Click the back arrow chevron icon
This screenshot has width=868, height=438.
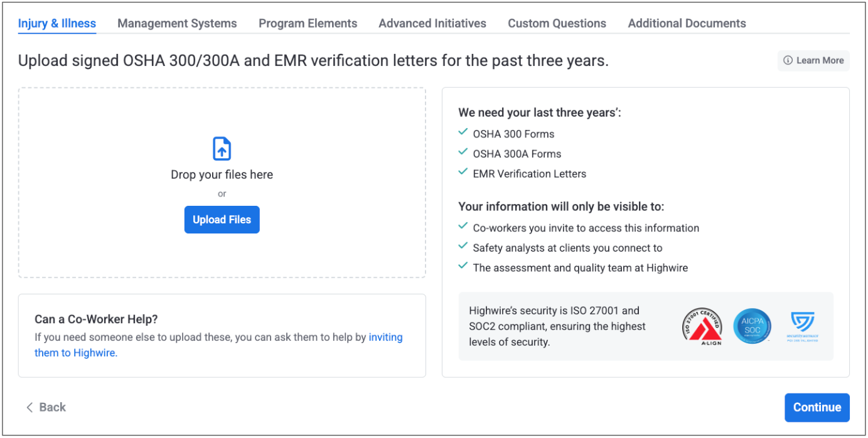(29, 407)
